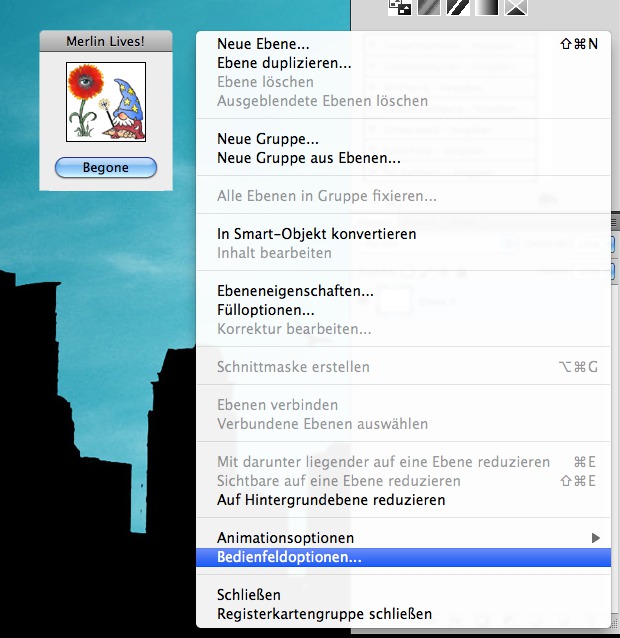Image resolution: width=620 pixels, height=638 pixels.
Task: Click Alle Ebenen in Gruppe fixieren...
Action: 403,196
